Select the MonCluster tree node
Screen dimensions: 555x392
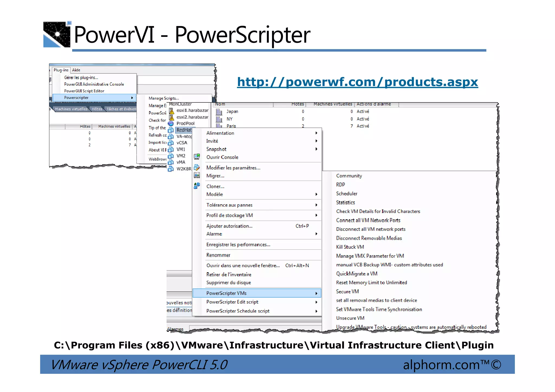180,104
